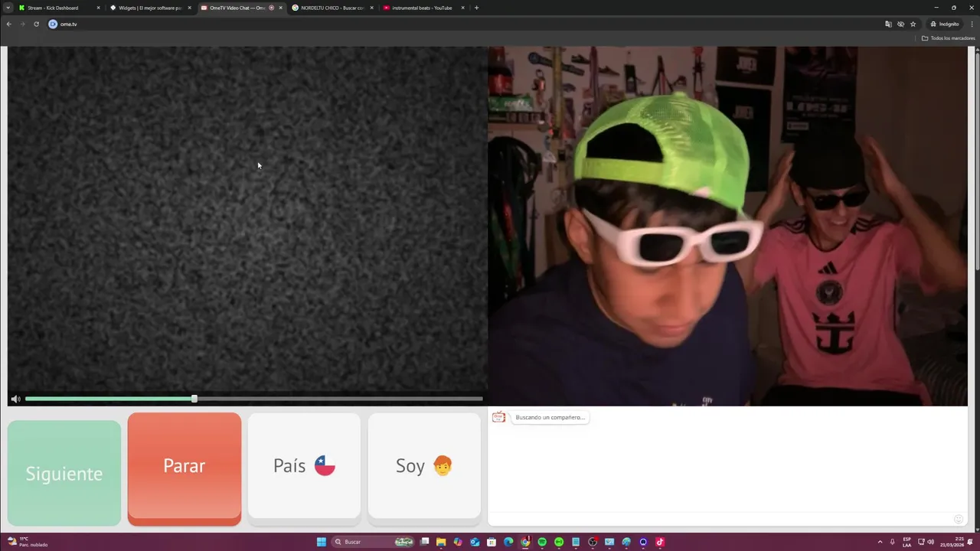Bookmark this page with star icon
This screenshot has height=551, width=980.
click(x=913, y=24)
